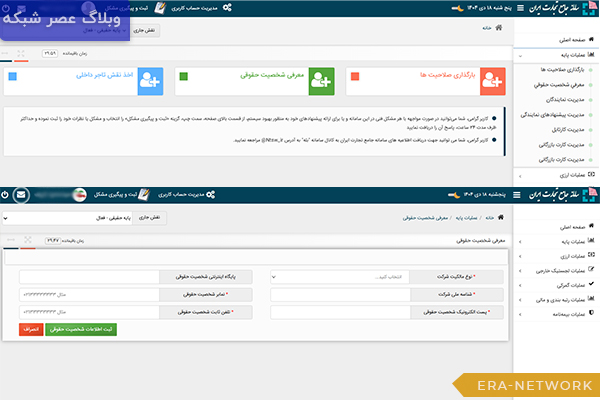Click red انصراف cancel button
600x400 pixels.
[31, 329]
